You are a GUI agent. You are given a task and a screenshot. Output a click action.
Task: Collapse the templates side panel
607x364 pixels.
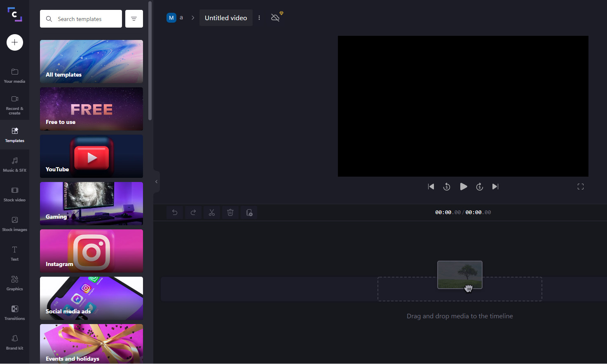click(x=157, y=182)
